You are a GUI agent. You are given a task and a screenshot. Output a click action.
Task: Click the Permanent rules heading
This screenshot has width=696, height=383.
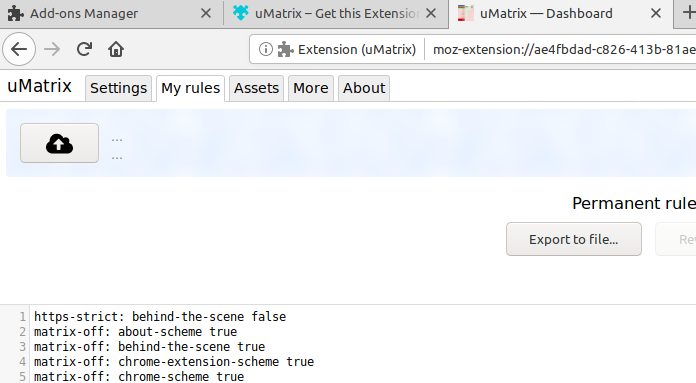[x=634, y=203]
